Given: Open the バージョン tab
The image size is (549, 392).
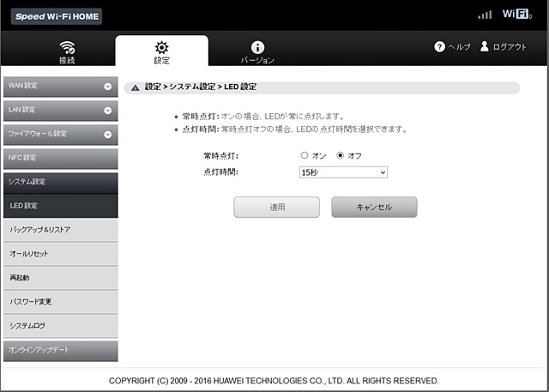Looking at the screenshot, I should [257, 52].
